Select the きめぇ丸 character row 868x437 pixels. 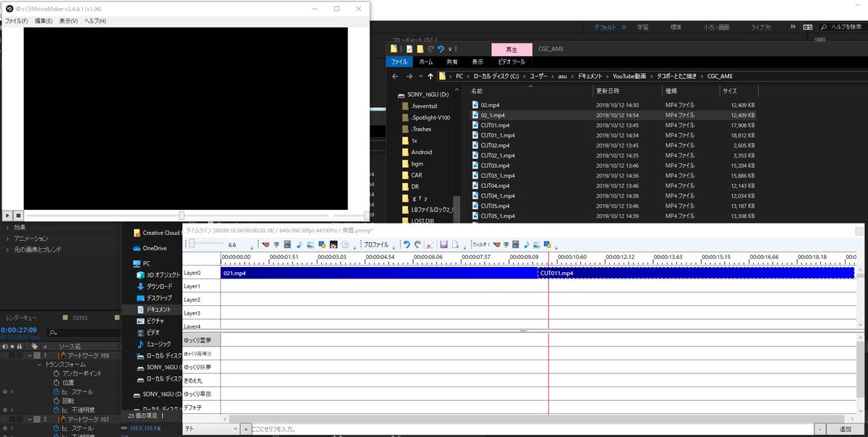[x=200, y=381]
